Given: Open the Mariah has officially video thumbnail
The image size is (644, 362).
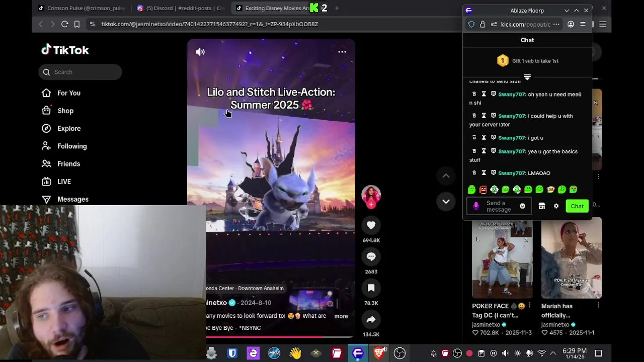Looking at the screenshot, I should pos(571,259).
